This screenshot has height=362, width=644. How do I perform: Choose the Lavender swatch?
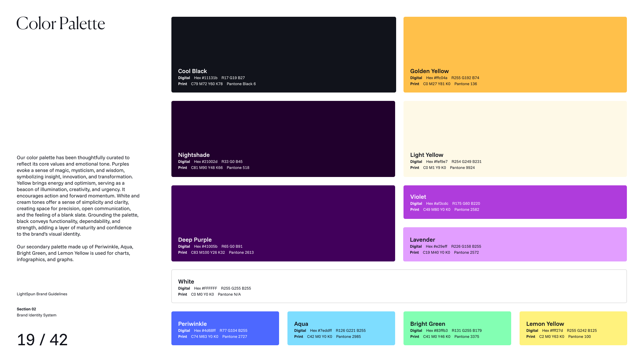pyautogui.click(x=515, y=244)
